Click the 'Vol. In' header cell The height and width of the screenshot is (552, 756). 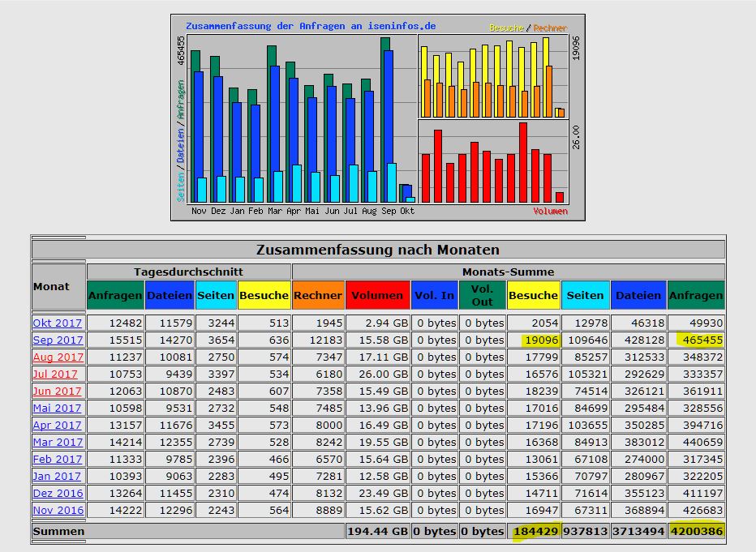tap(435, 295)
